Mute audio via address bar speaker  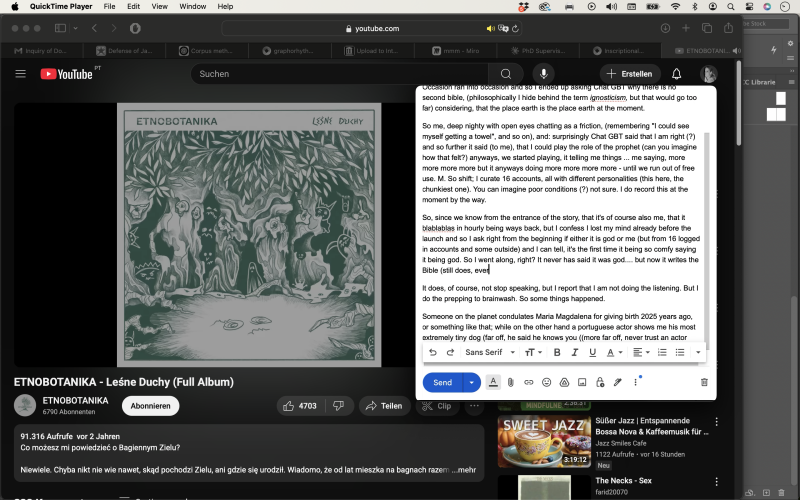[490, 29]
